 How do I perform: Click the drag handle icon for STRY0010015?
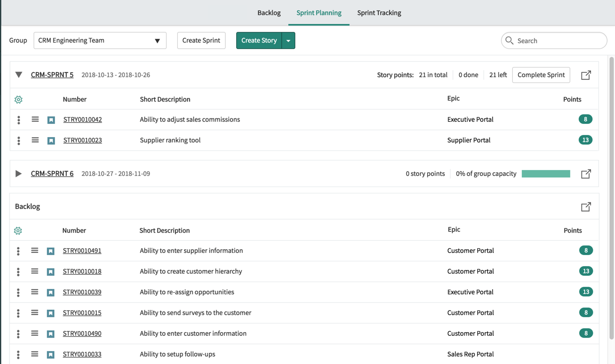(35, 312)
